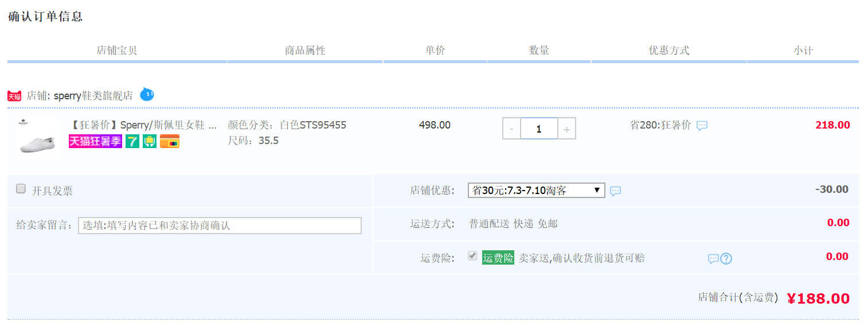Open Wangwang chat with sperry鞋类旗舰店

tap(147, 94)
